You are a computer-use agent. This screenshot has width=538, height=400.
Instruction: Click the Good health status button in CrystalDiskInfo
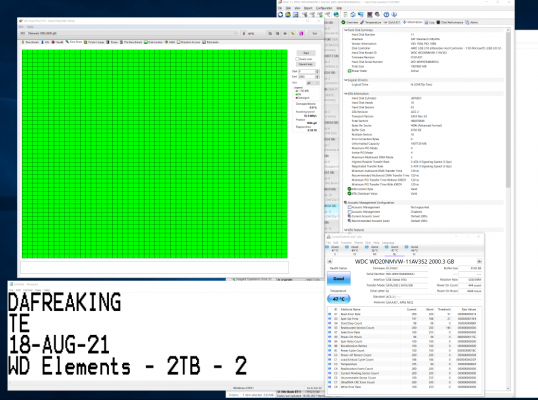339,279
